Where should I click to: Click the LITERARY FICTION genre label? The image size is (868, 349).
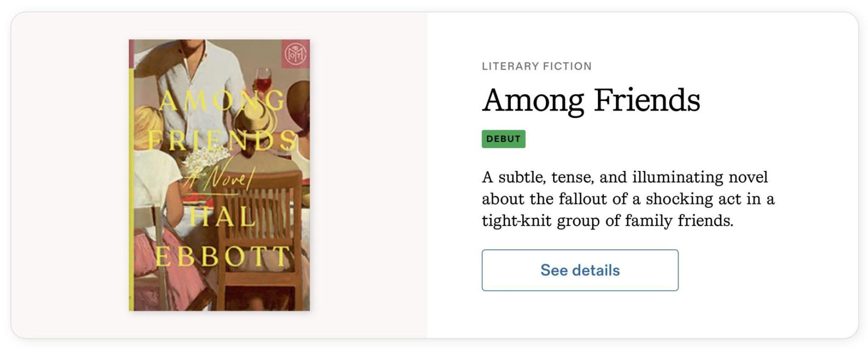[536, 66]
